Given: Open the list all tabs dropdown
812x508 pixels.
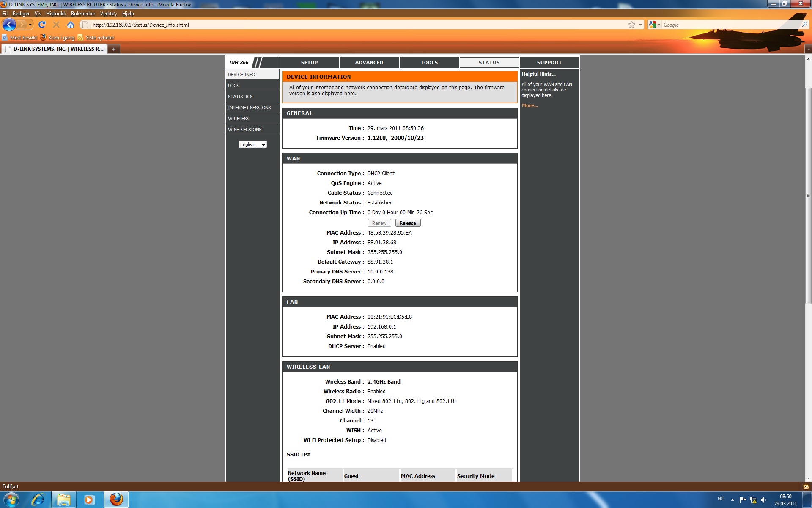Looking at the screenshot, I should point(808,49).
